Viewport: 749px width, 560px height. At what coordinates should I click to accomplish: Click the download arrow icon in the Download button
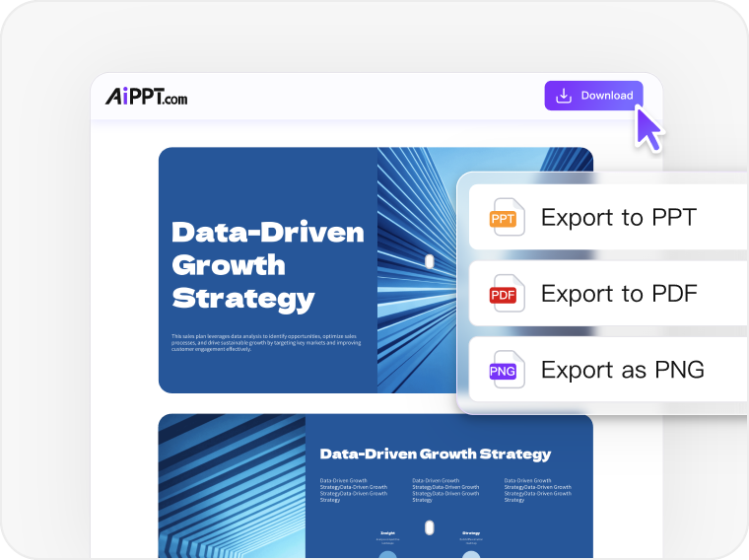pyautogui.click(x=564, y=96)
